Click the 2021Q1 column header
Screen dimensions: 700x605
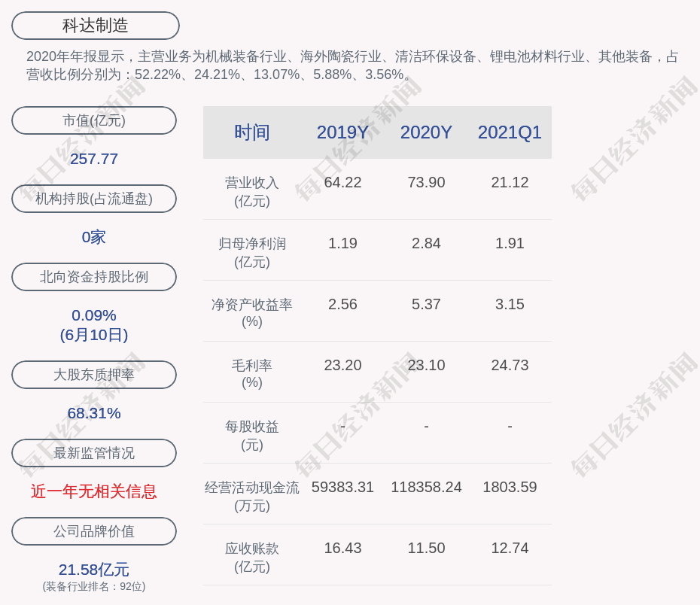[x=510, y=132]
